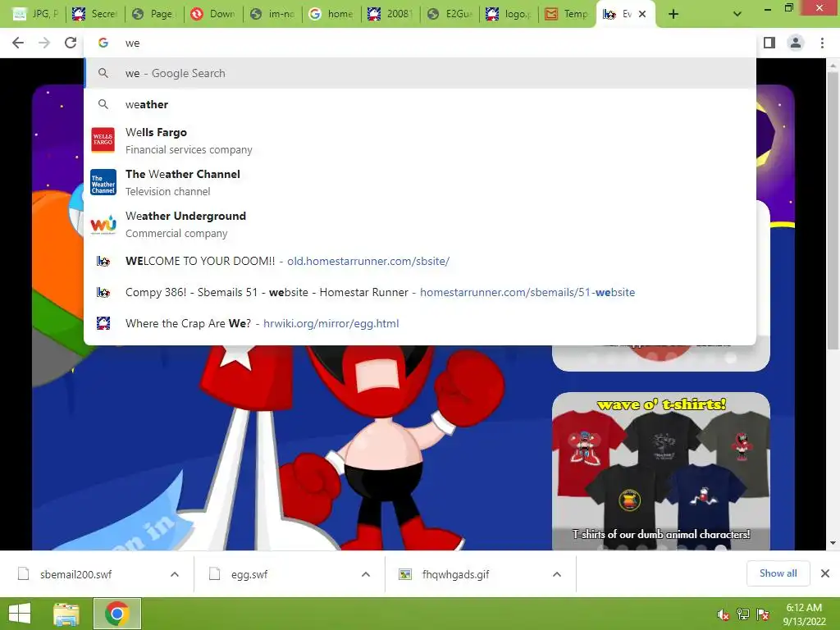Screen dimensions: 840x630
Task: Switch to the 'E2Gu' tab
Action: point(449,14)
